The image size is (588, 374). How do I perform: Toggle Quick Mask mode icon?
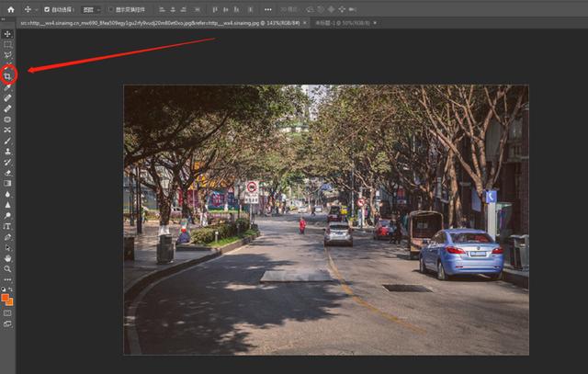(x=7, y=312)
